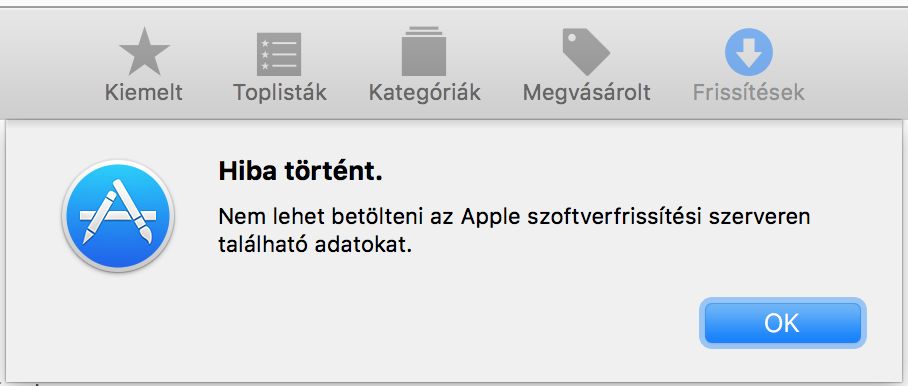Click the bold word "Hiba" in the dialog title
This screenshot has height=386, width=908.
point(243,172)
